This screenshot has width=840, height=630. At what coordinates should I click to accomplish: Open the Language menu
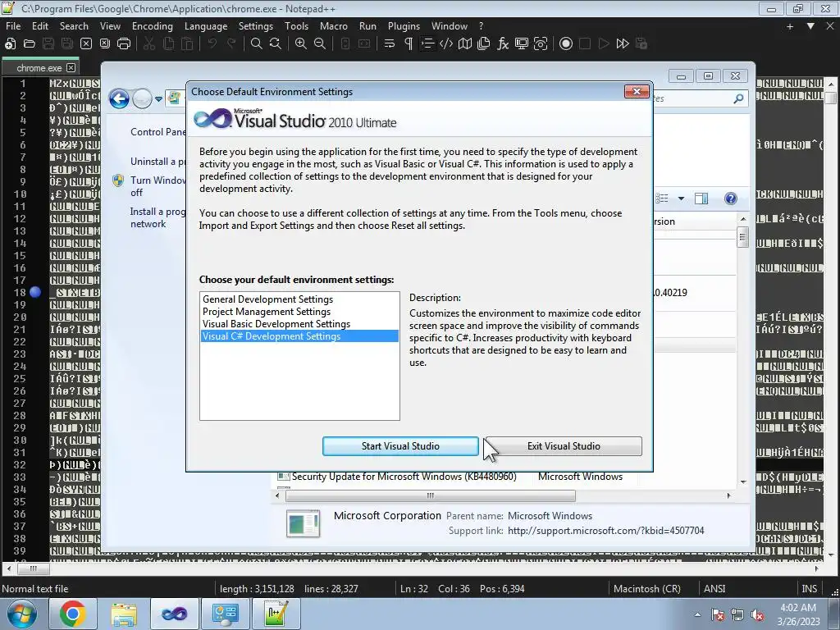206,25
